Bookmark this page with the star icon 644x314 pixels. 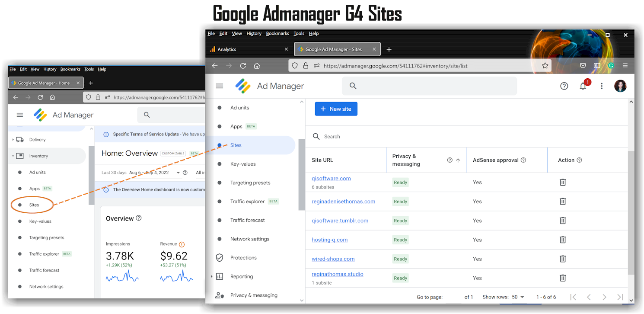click(x=545, y=66)
